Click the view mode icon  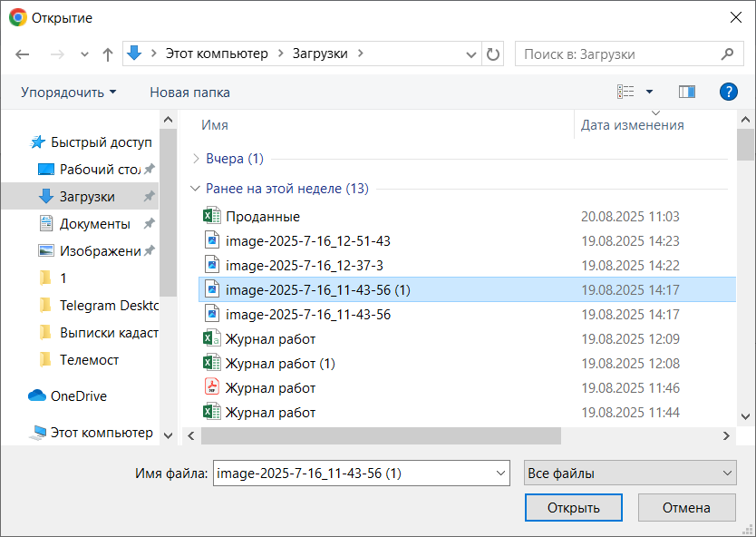point(625,92)
